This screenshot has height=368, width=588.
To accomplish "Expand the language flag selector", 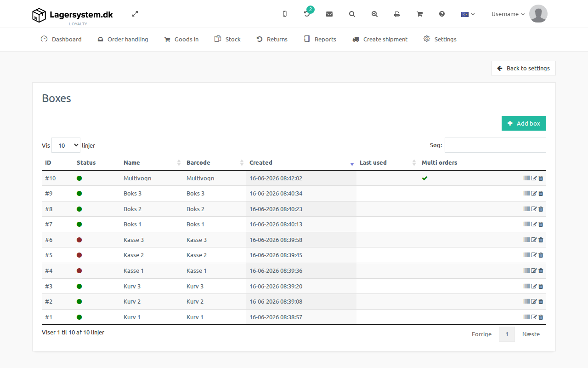I will click(x=468, y=14).
